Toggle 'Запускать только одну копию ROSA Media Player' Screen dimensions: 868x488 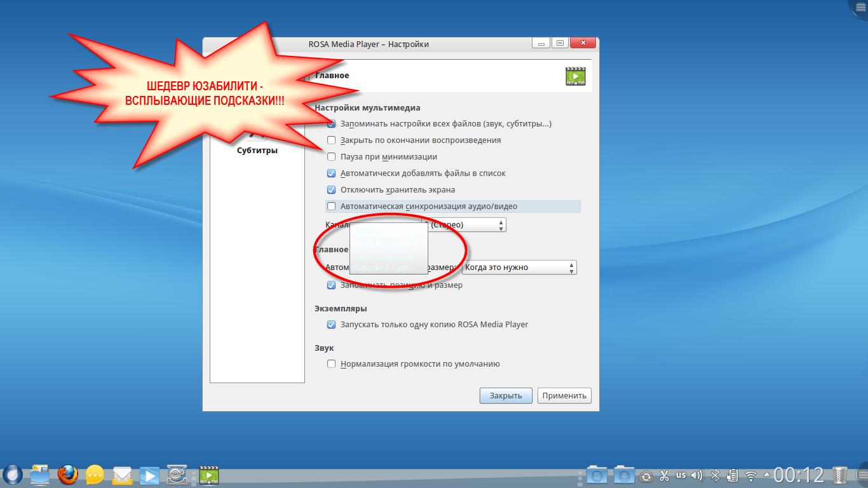tap(331, 325)
